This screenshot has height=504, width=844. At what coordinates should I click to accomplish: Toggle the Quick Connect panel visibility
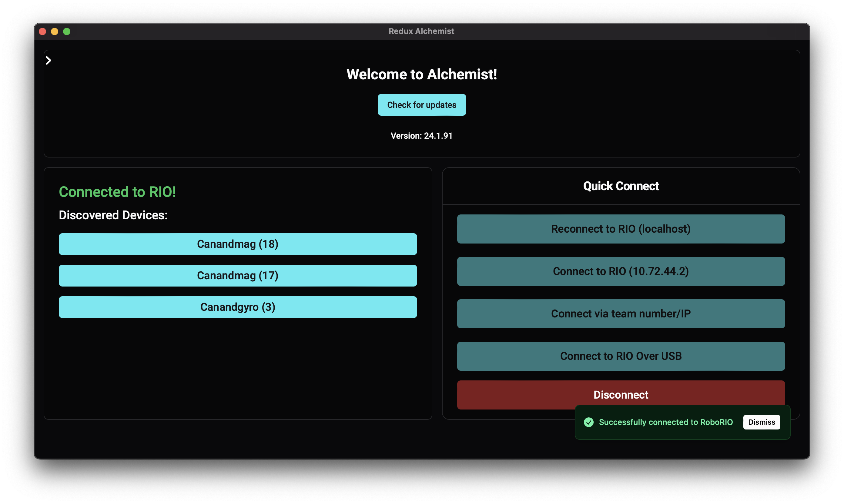(x=49, y=60)
